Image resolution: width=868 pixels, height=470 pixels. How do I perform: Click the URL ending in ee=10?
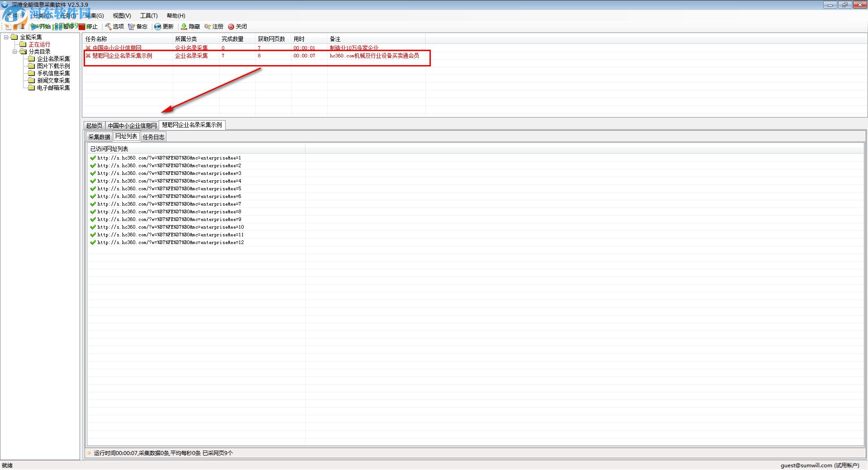pos(170,227)
